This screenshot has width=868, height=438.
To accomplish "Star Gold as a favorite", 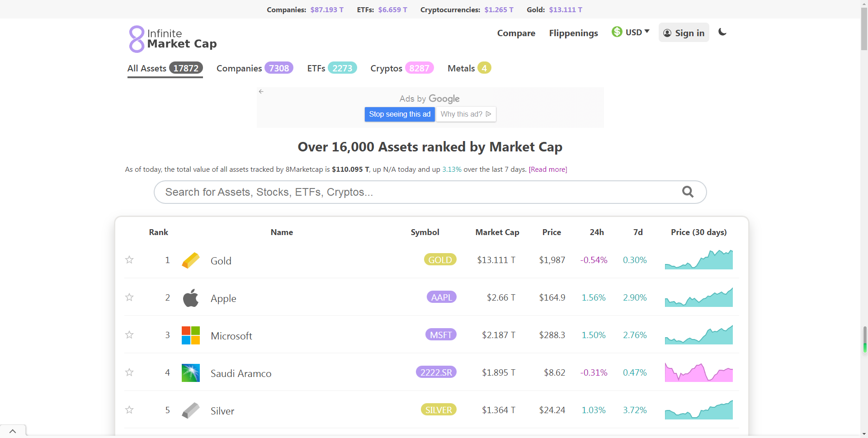I will (x=129, y=260).
